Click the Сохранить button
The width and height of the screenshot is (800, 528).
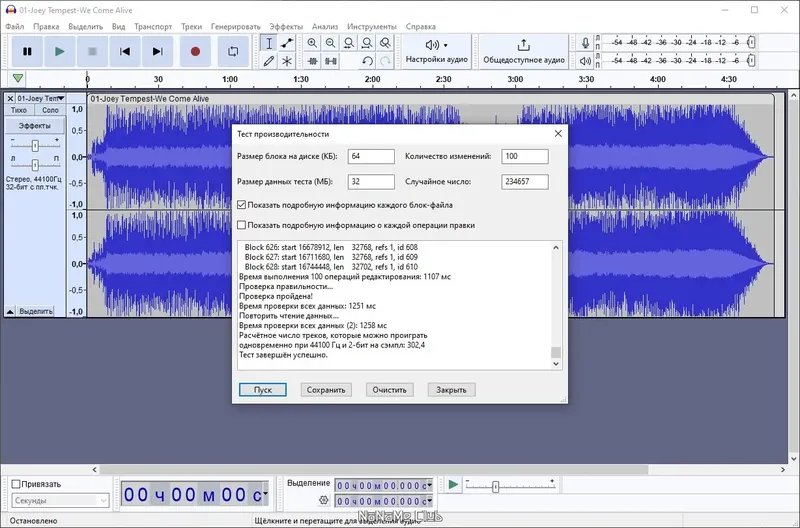326,390
